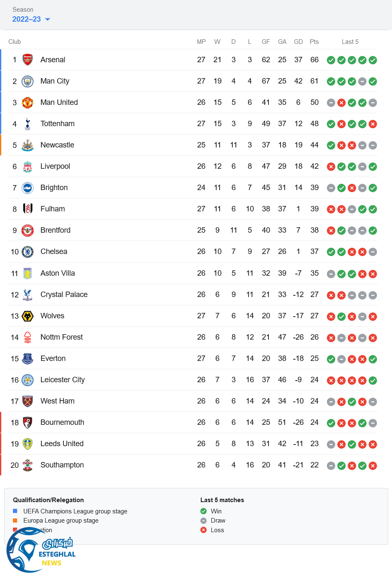This screenshot has height=584, width=392.
Task: Click the Leicester City club crest
Action: (x=28, y=380)
